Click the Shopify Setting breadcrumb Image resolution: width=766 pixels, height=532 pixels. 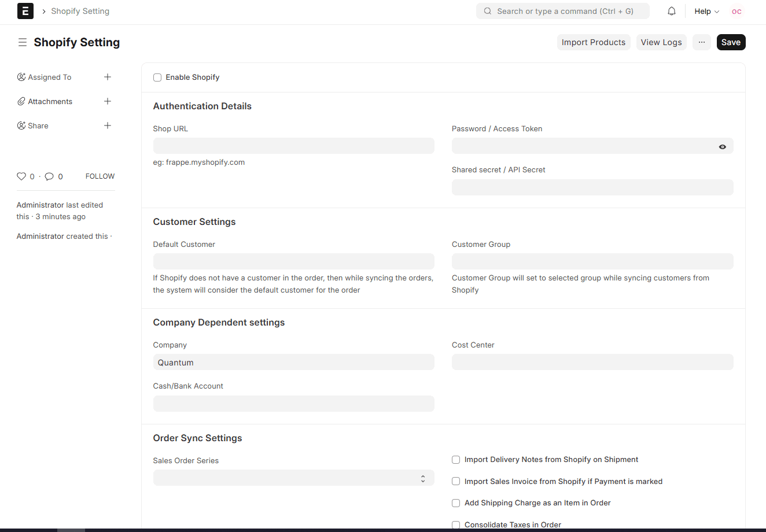point(80,11)
